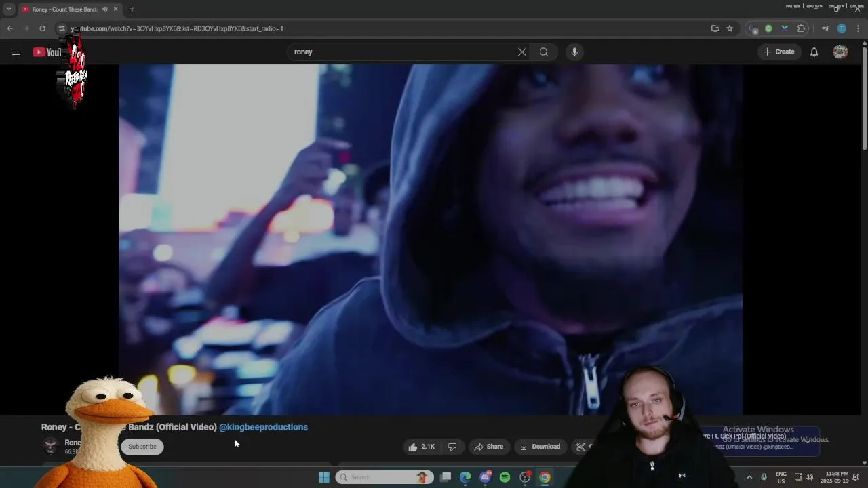Open the tray microphone indicator

(764, 477)
